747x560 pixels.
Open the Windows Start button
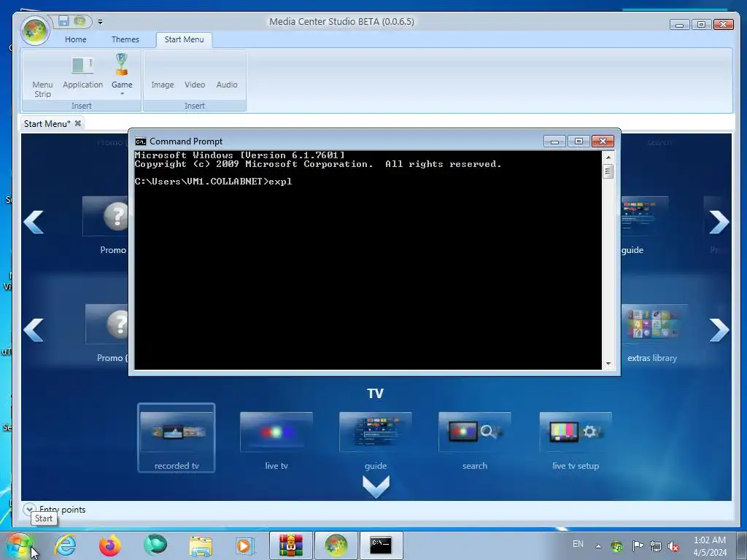(19, 545)
